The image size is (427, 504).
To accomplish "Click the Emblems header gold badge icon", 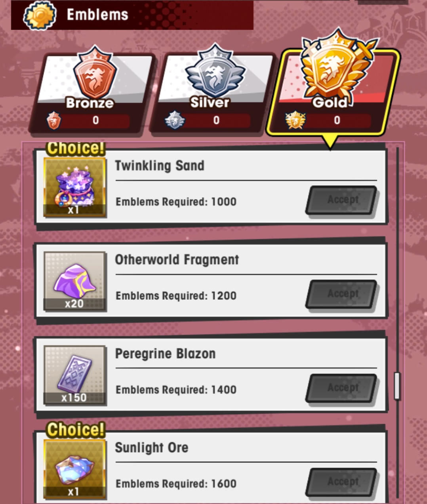I will pos(40,15).
